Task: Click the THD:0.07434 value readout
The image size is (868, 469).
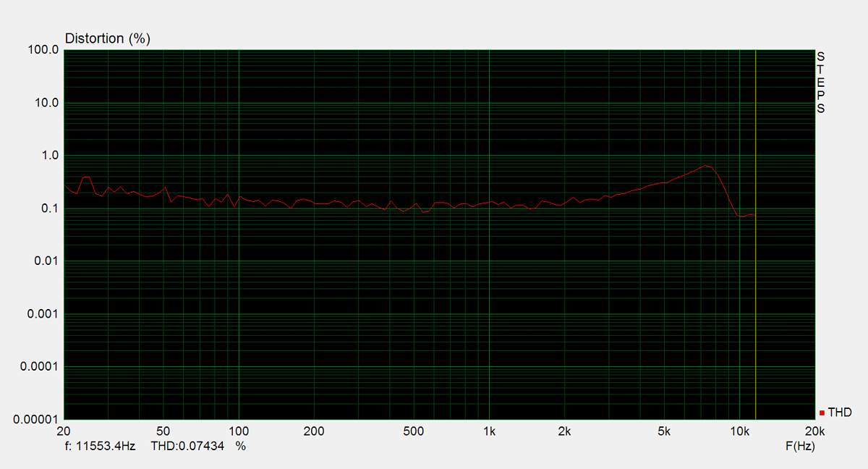Action: click(x=191, y=446)
